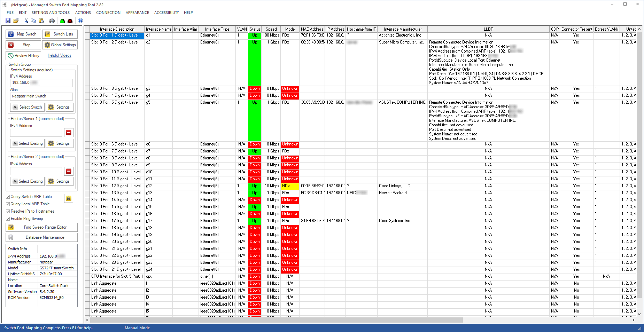Remove Router/Server 1 with the red minus button
Screen dimensions: 644x332
pos(69,133)
